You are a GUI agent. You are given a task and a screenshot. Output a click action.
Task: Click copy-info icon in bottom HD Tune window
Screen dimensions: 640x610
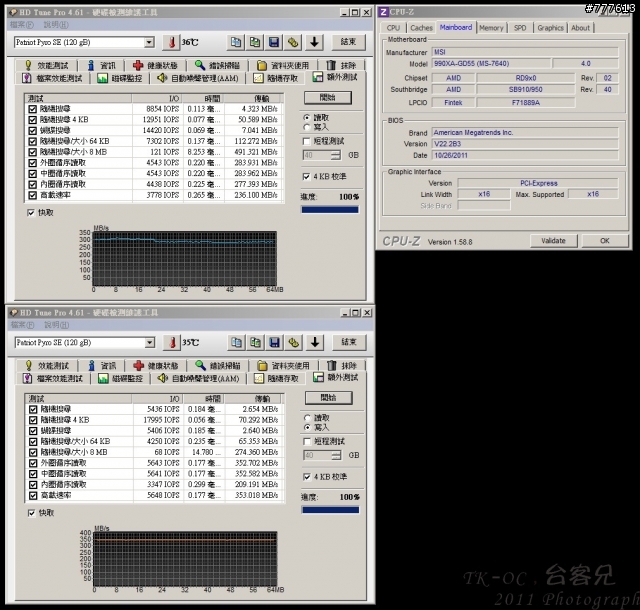(x=236, y=342)
